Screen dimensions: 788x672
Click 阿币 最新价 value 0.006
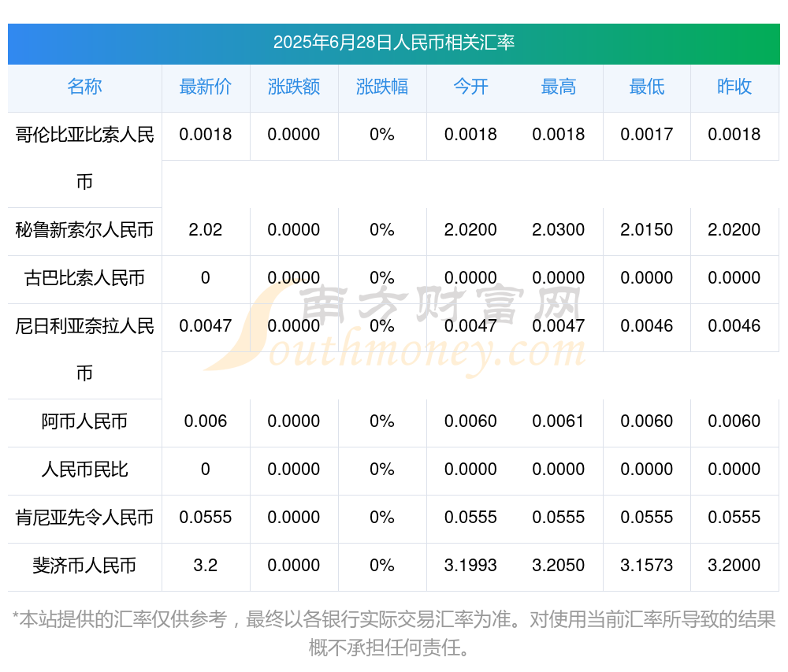pyautogui.click(x=206, y=421)
